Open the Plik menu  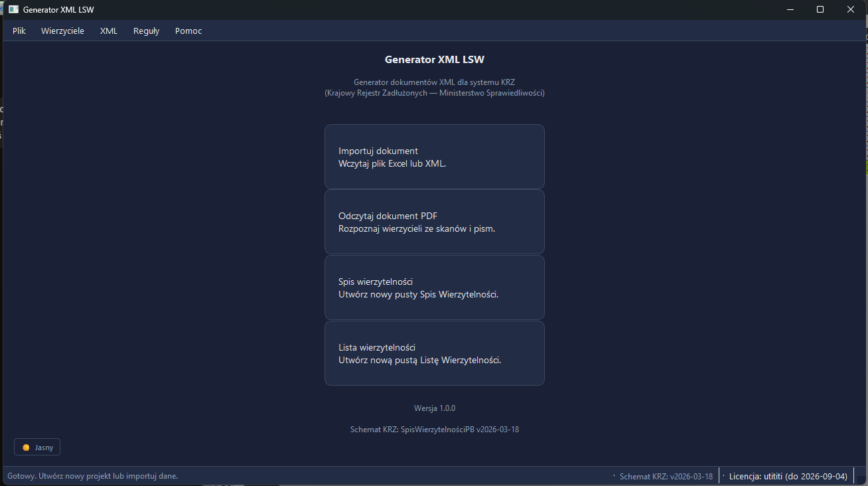coord(19,31)
